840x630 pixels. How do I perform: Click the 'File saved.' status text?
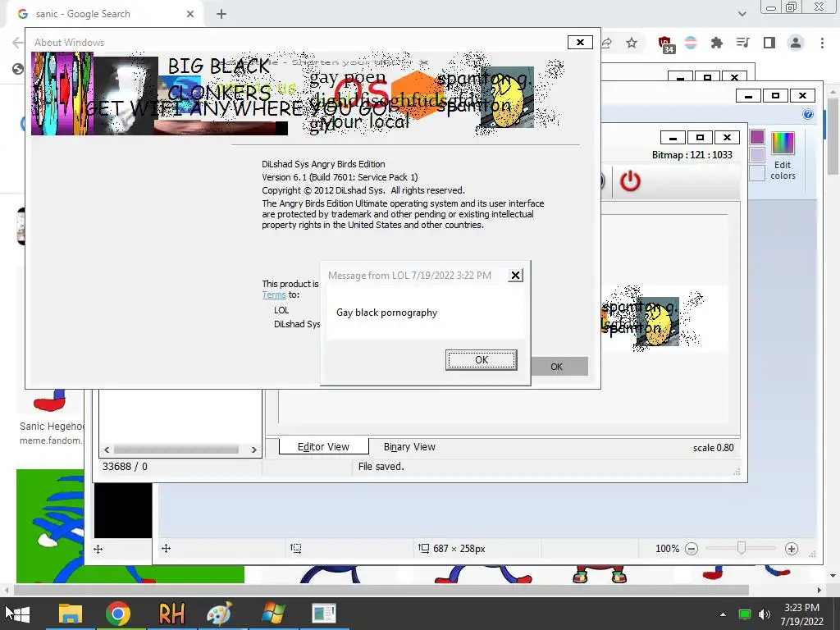pyautogui.click(x=381, y=467)
